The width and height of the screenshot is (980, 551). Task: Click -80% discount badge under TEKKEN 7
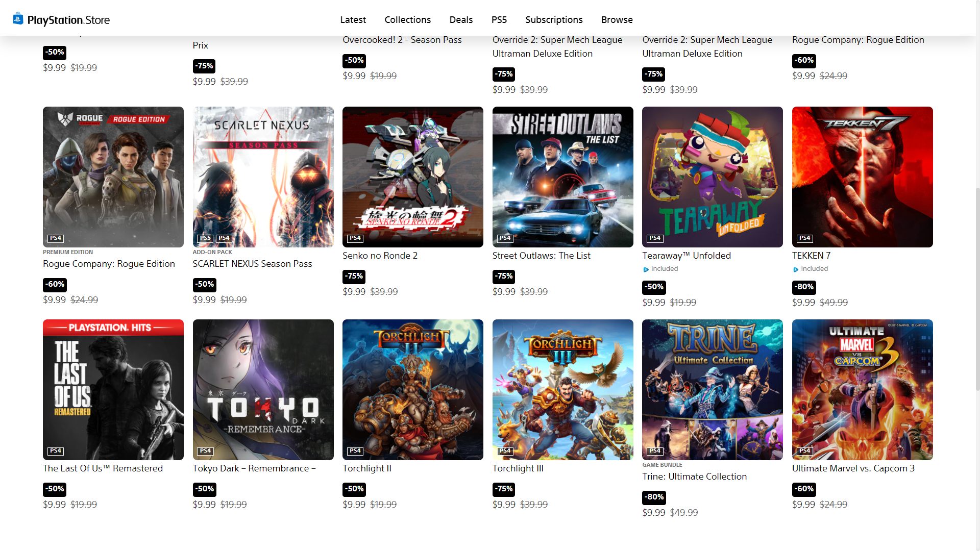tap(804, 287)
